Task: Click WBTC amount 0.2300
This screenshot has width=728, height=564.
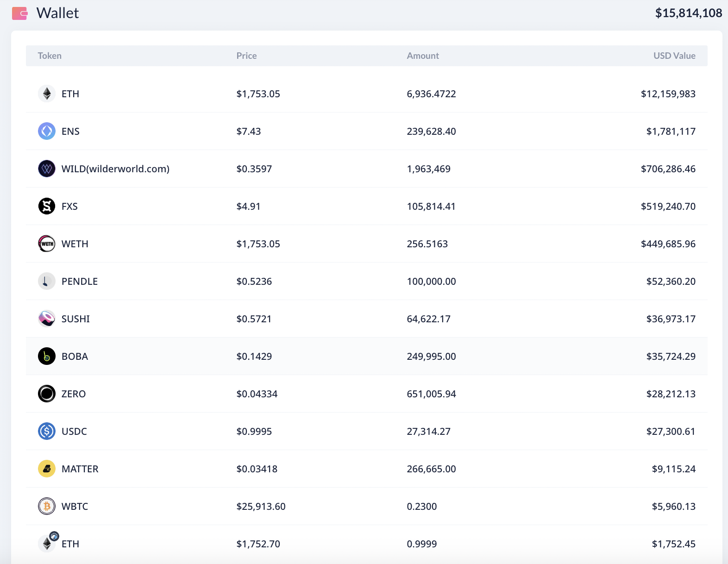Action: [422, 507]
